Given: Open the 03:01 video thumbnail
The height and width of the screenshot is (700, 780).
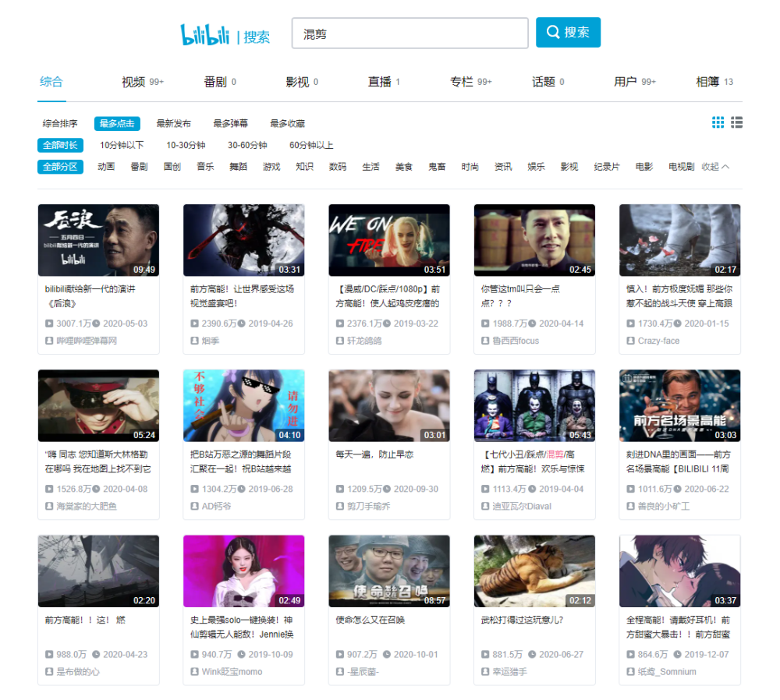Looking at the screenshot, I should 389,405.
